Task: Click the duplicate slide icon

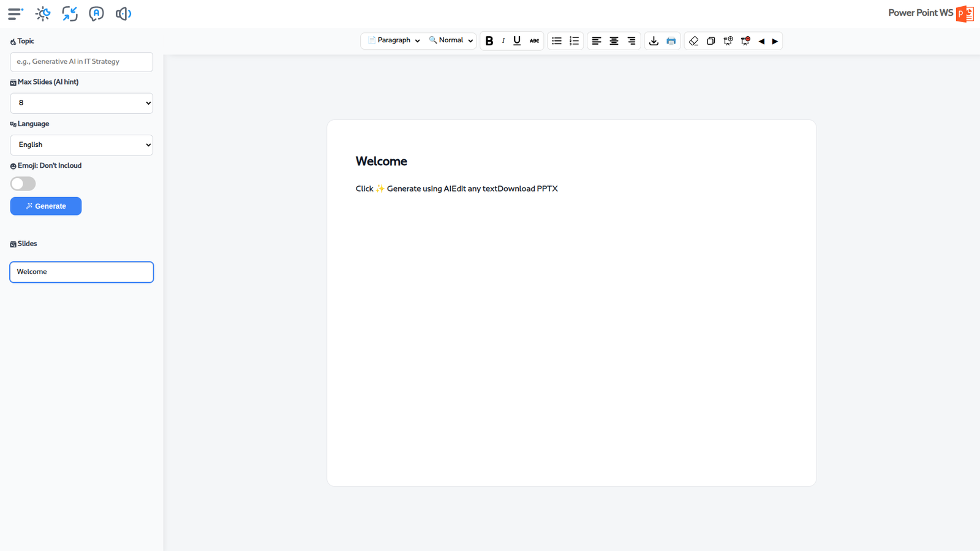Action: click(710, 41)
